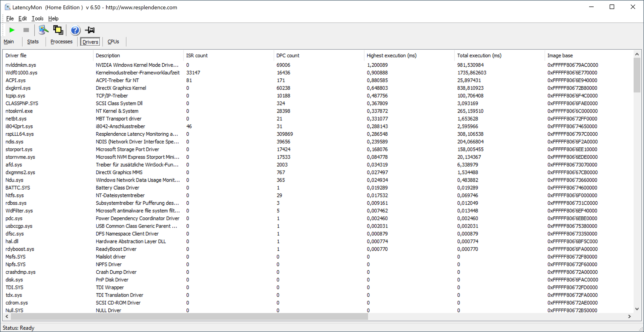Screen dimensions: 644x332
Task: Click the pin always-on-top toolbar icon
Action: coord(90,30)
